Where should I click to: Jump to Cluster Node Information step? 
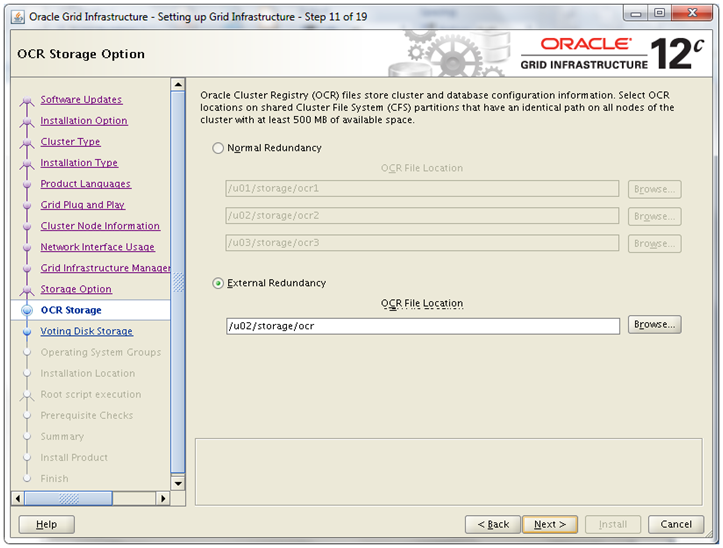point(100,226)
